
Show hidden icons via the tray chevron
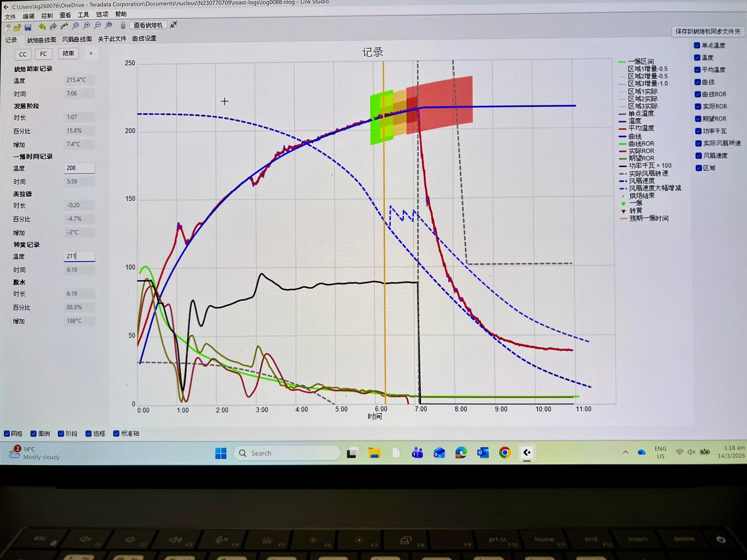tap(626, 453)
